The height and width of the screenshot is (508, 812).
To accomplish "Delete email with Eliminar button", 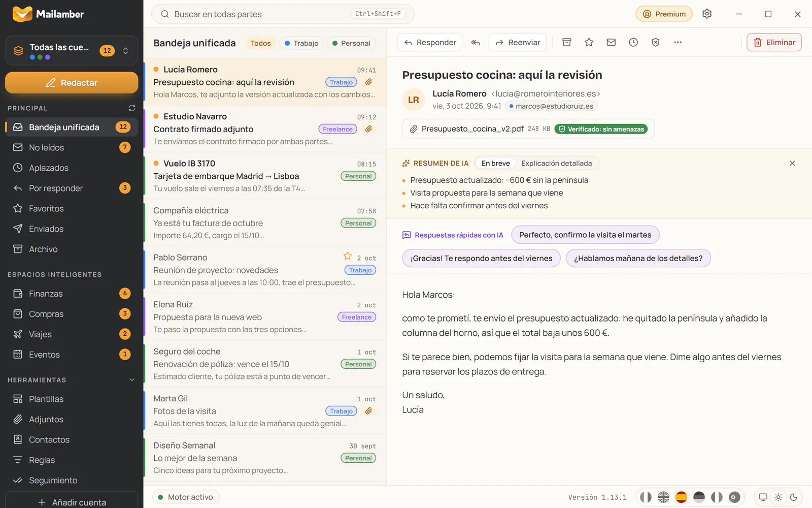I will coord(774,43).
